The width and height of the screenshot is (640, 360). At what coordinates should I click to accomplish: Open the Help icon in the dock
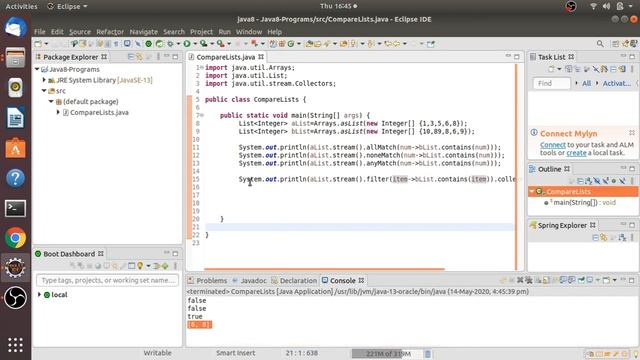point(15,178)
